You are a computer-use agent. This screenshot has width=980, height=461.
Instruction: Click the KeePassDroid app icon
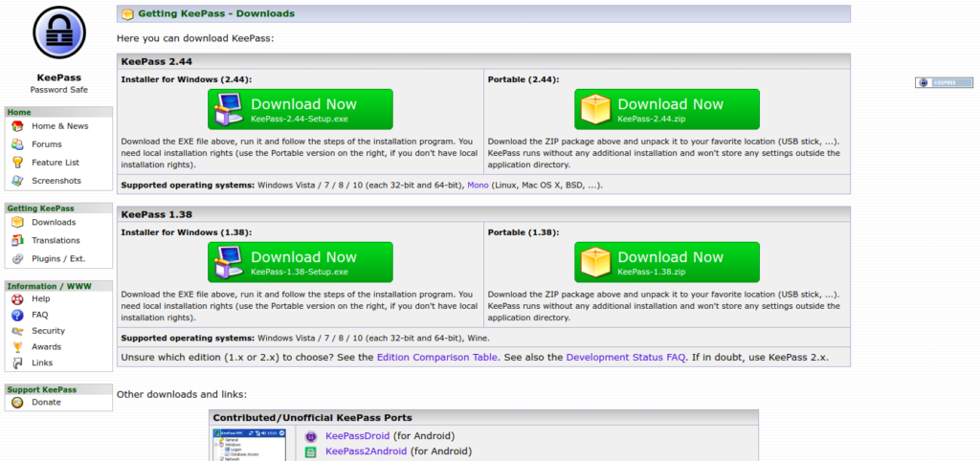311,436
